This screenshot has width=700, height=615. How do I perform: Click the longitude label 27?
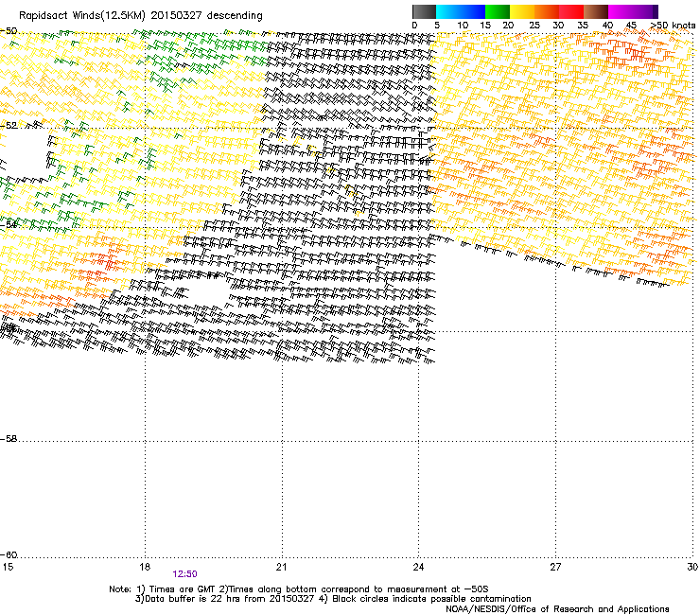(x=555, y=567)
